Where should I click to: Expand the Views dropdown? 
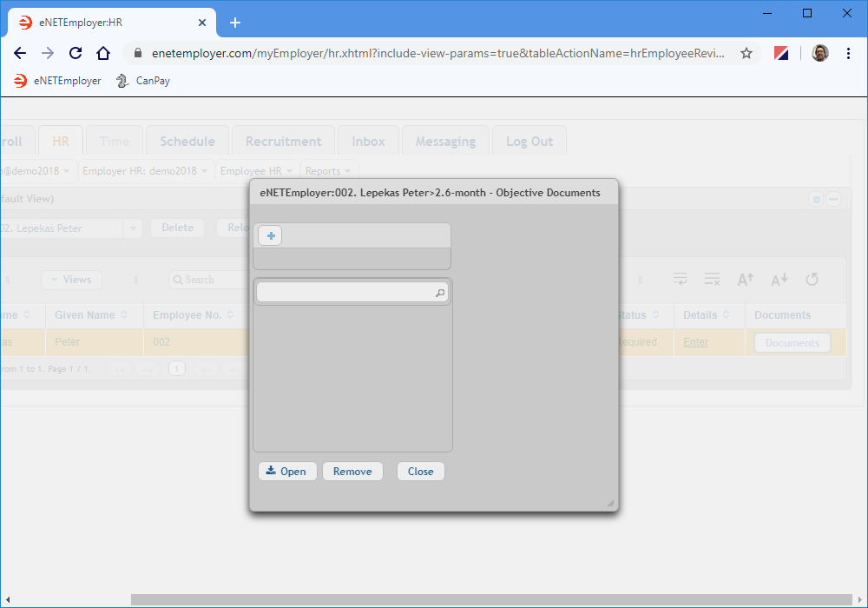coord(71,280)
